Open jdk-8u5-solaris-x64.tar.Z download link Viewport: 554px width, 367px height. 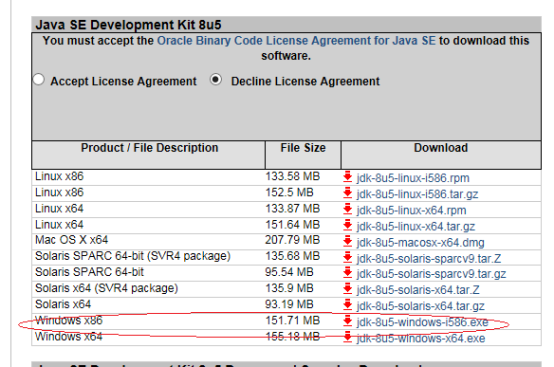pyautogui.click(x=418, y=290)
